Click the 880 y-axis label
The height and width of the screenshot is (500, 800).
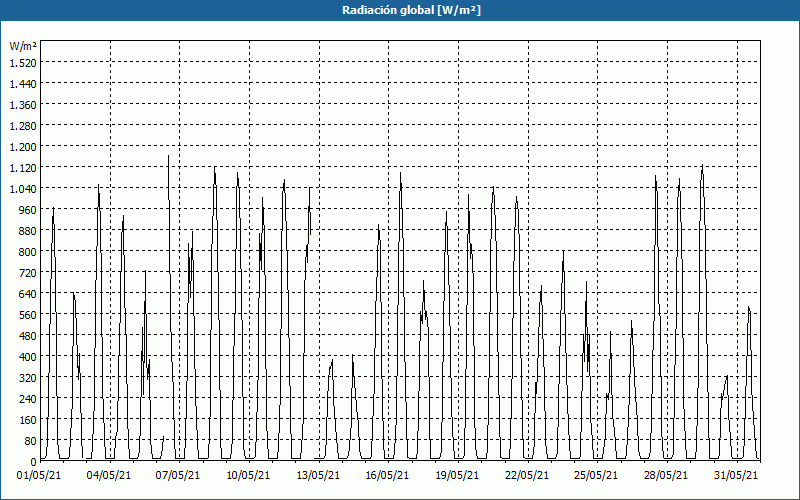tap(28, 231)
